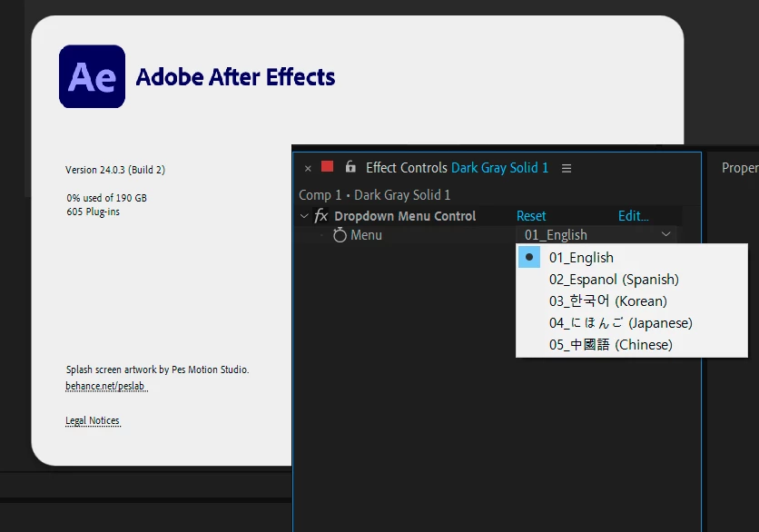Open the behance.net/peslab link

pyautogui.click(x=106, y=387)
